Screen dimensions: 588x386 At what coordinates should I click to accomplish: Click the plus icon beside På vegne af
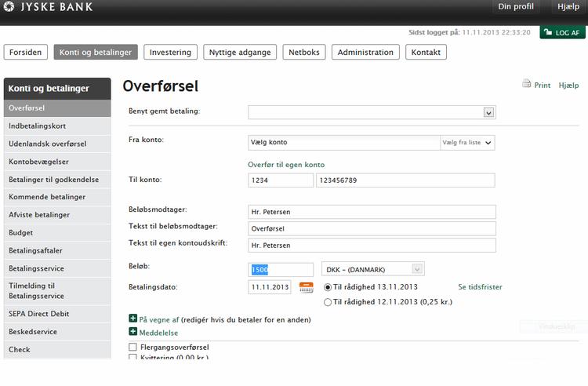tap(132, 319)
